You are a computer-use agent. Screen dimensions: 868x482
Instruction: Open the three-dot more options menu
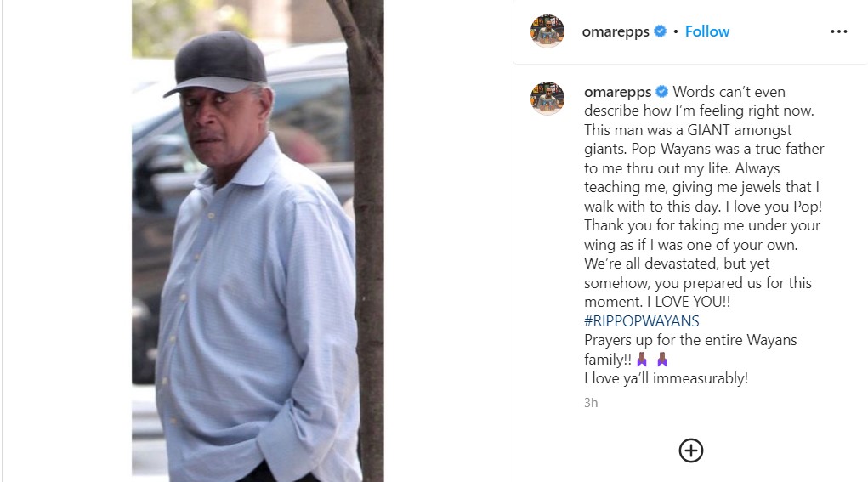[838, 31]
